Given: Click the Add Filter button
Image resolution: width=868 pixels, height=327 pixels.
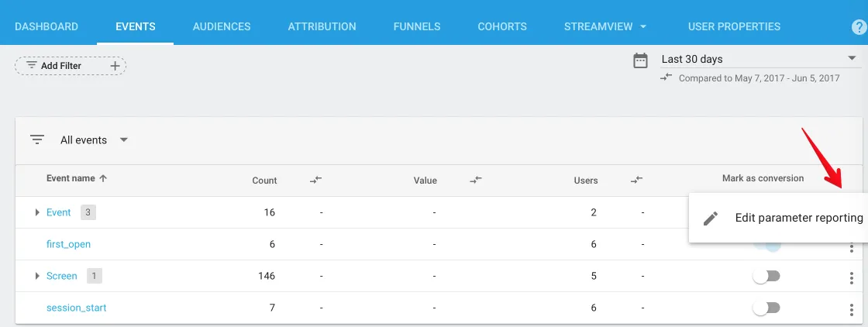Looking at the screenshot, I should point(71,66).
